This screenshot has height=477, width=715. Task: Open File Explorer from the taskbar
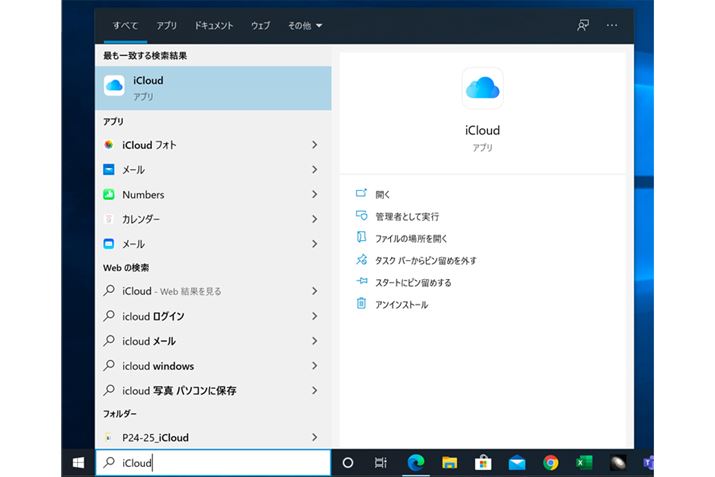click(450, 463)
